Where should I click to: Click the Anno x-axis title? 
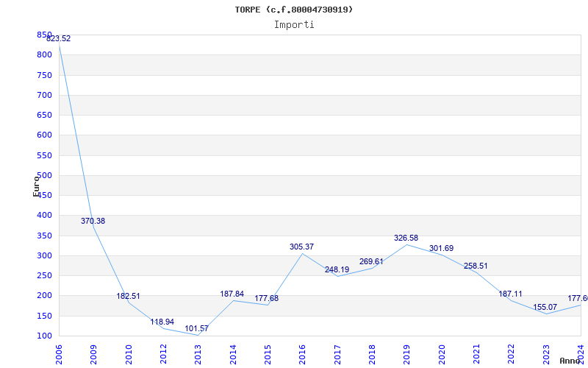tap(570, 361)
